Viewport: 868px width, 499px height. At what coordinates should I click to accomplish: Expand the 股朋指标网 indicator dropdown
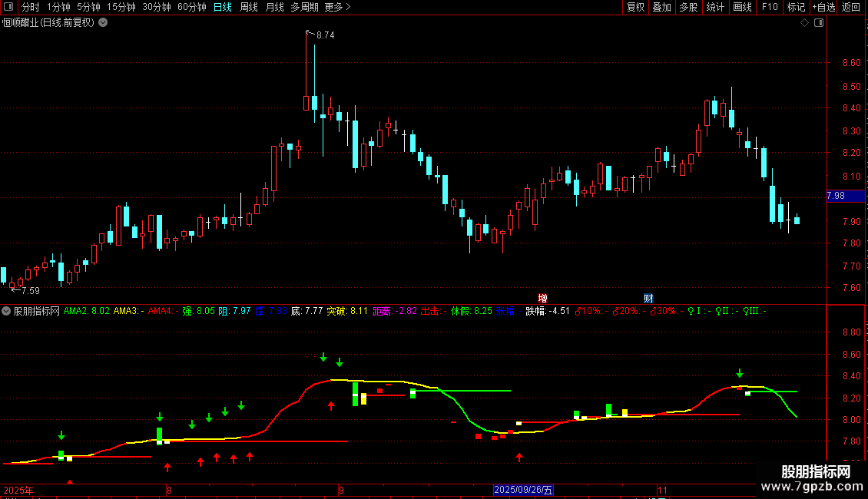6,311
